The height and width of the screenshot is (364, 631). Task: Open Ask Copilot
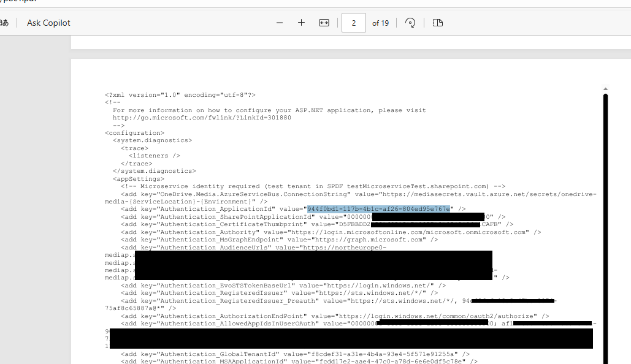pos(48,23)
